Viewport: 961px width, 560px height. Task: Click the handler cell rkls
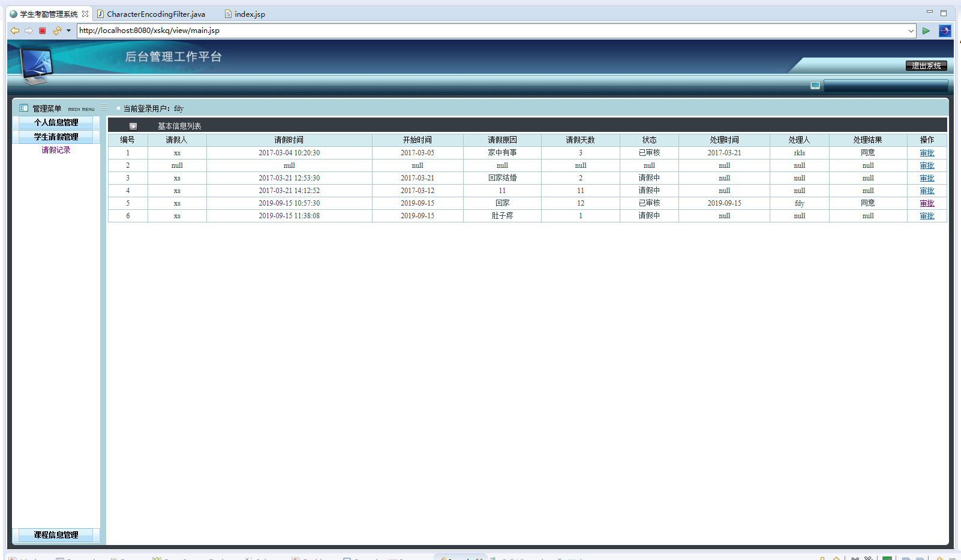(x=800, y=153)
